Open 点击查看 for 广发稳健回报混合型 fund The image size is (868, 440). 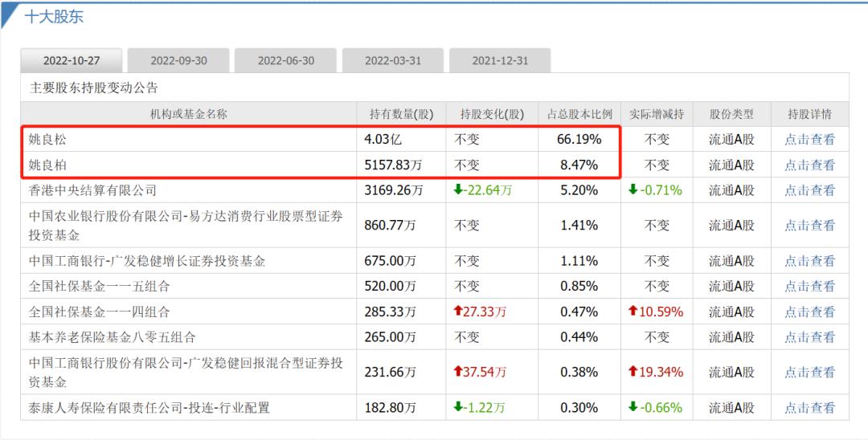809,372
